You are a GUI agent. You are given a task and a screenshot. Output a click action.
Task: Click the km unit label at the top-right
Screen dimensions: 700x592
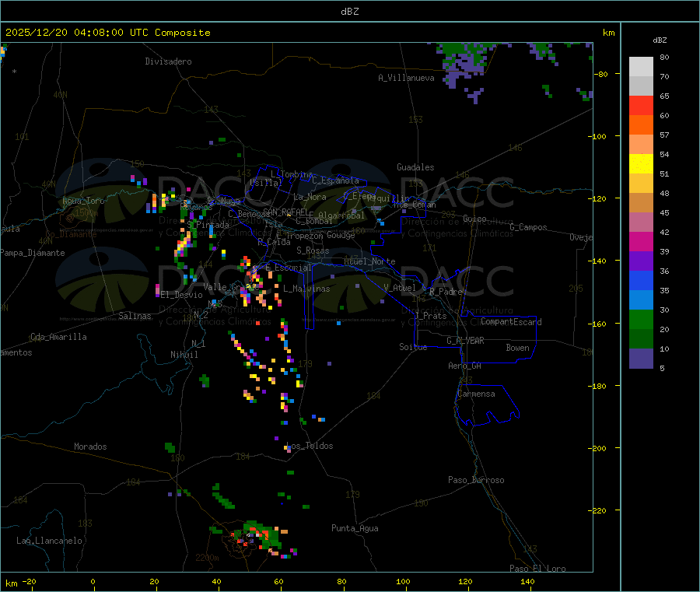(x=609, y=33)
